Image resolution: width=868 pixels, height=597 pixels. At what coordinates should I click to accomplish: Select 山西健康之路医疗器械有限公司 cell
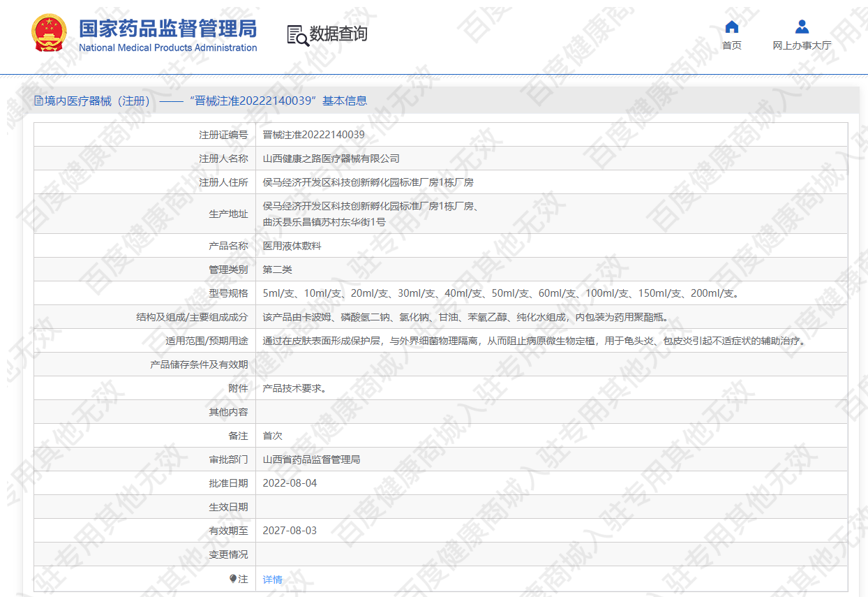click(331, 159)
